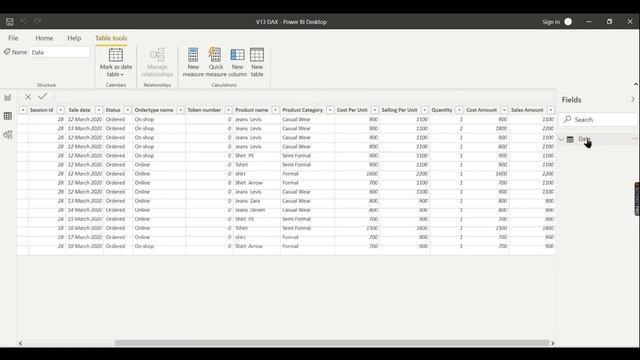This screenshot has height=360, width=640.
Task: Click Manage relationships icon
Action: tap(157, 62)
